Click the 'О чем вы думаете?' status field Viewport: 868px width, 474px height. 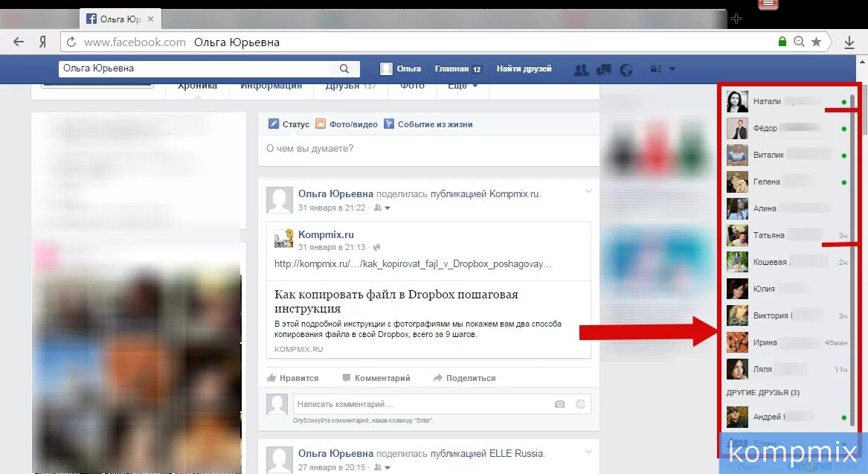428,149
